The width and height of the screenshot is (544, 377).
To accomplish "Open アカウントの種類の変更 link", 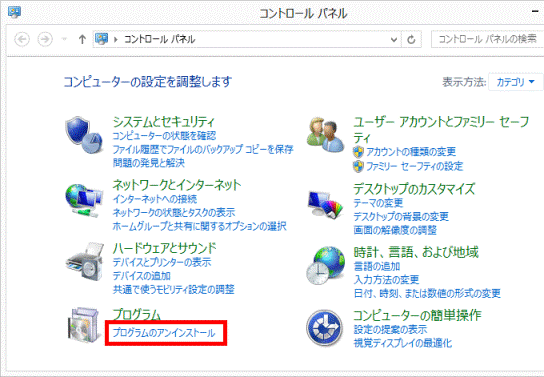I will [411, 152].
